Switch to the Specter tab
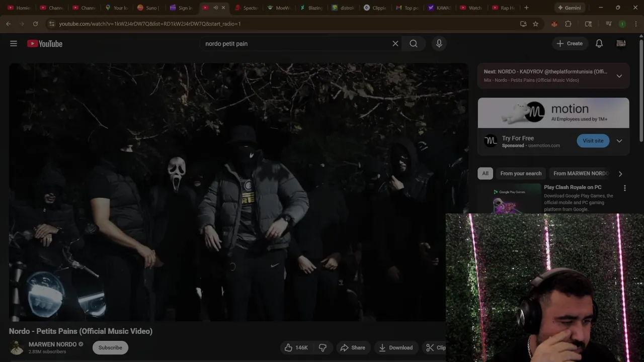 [x=247, y=8]
